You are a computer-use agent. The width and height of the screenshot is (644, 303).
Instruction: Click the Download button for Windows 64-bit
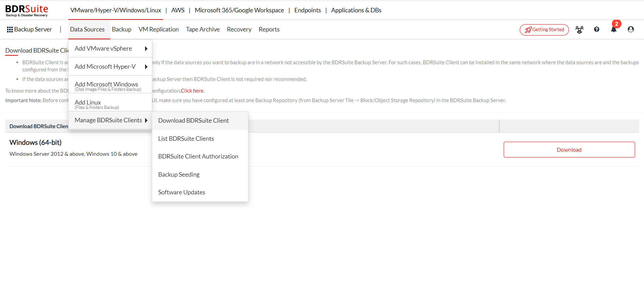point(569,150)
